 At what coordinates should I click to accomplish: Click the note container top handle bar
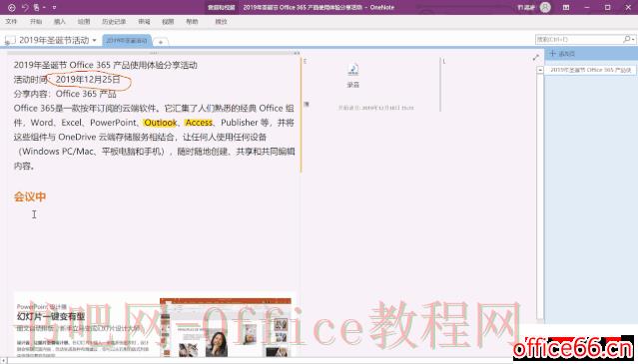154,53
